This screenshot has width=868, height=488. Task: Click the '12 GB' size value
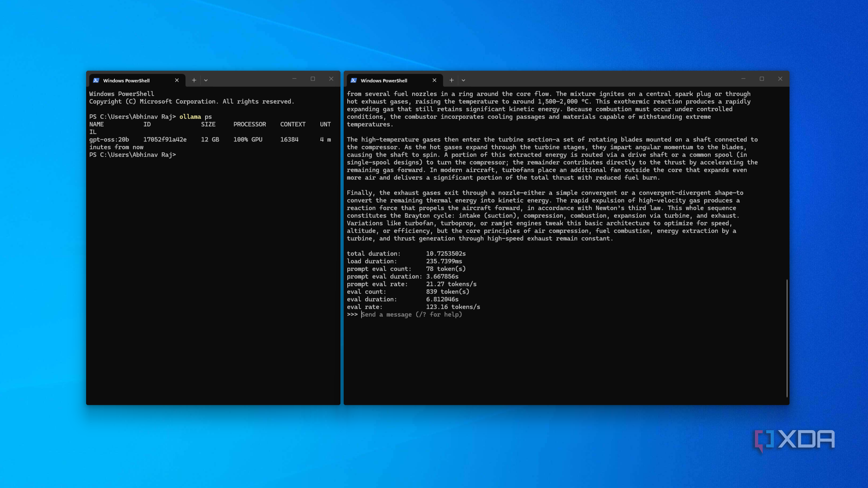(210, 140)
